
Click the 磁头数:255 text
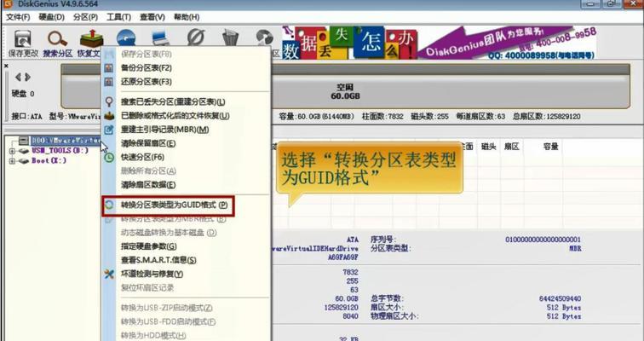pos(429,117)
